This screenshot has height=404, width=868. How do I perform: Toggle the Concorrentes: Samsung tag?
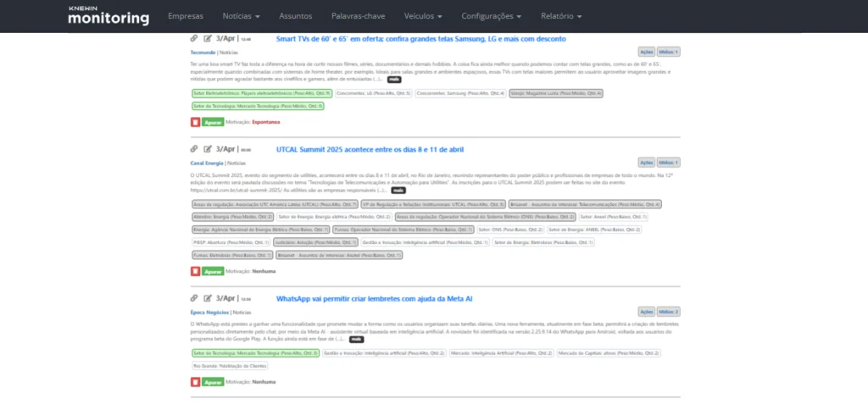coord(460,93)
